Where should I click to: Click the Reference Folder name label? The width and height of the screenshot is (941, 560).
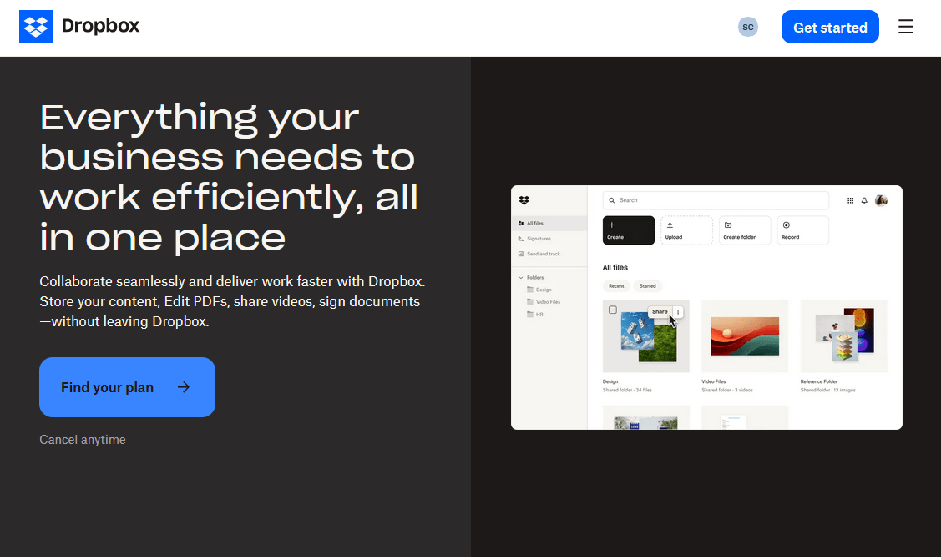819,382
